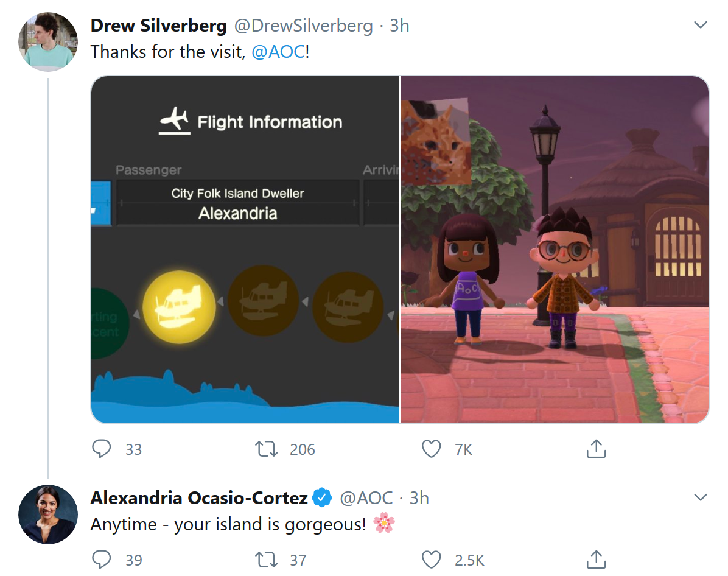Open Alexandria Ocasio-Cortez profile name

(x=198, y=498)
